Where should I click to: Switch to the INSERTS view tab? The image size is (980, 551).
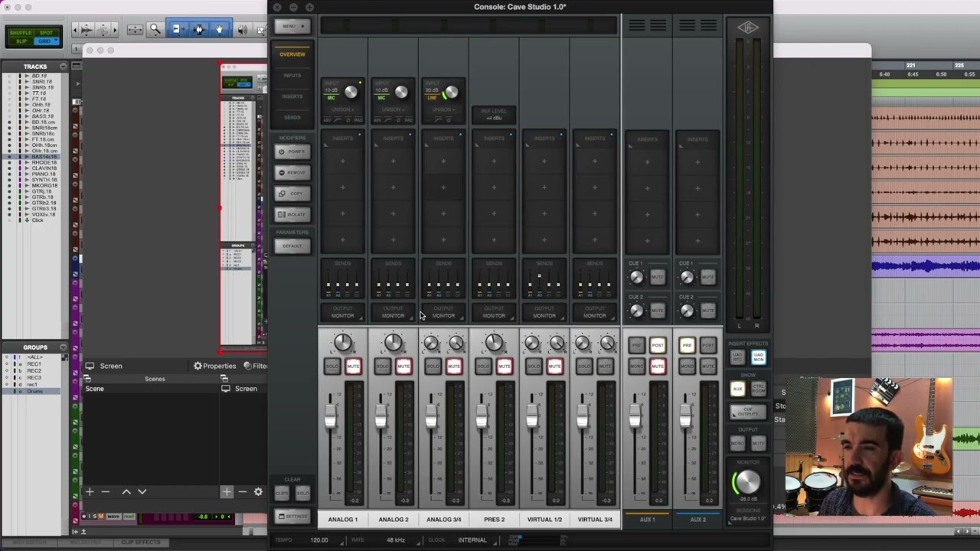pyautogui.click(x=292, y=96)
